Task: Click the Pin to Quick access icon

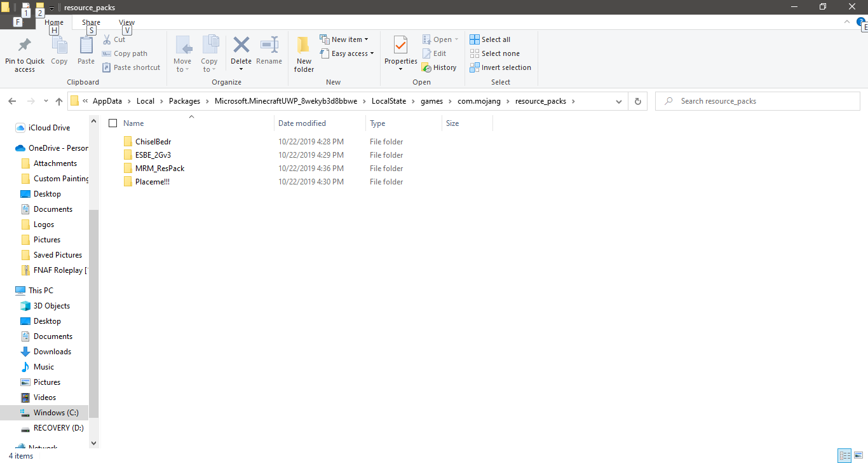Action: coord(25,46)
